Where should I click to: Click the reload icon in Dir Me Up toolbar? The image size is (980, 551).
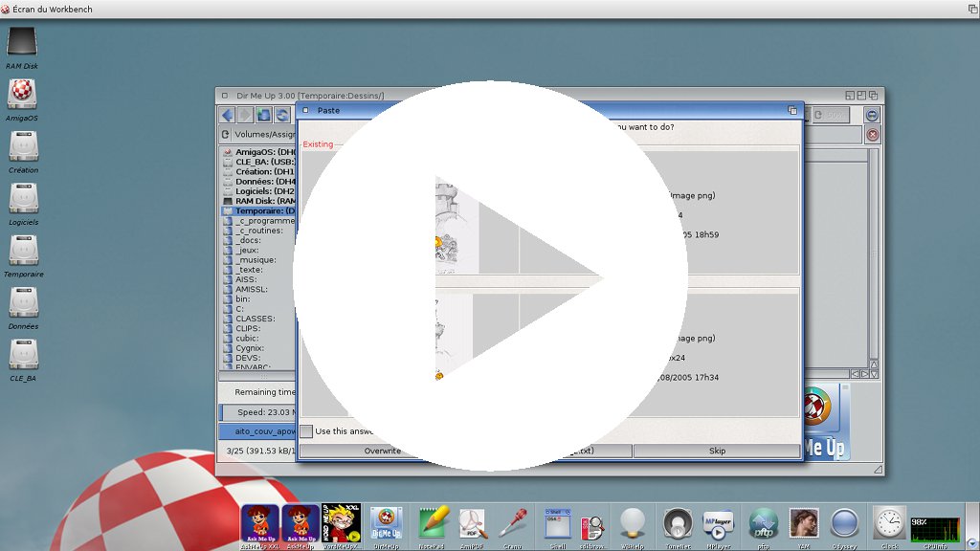[282, 115]
